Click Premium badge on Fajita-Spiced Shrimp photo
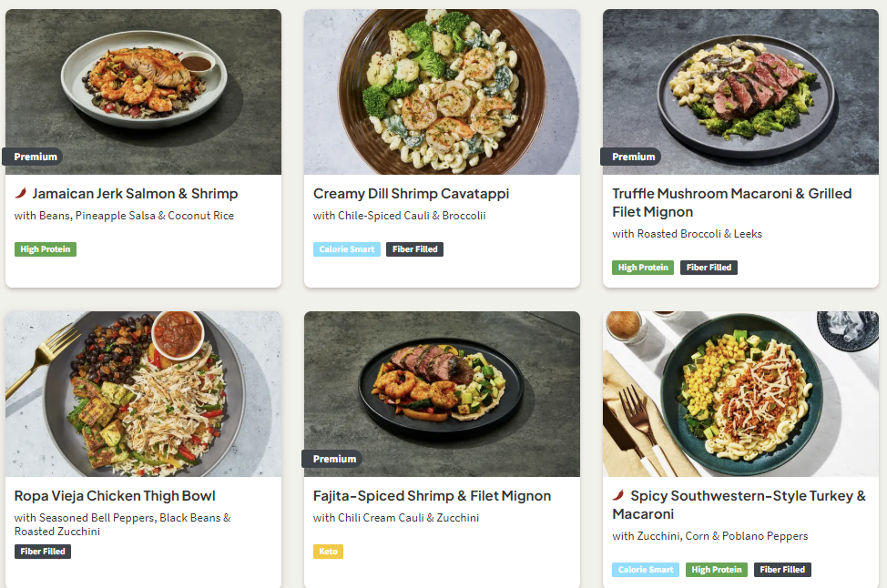The height and width of the screenshot is (588, 887). tap(333, 459)
